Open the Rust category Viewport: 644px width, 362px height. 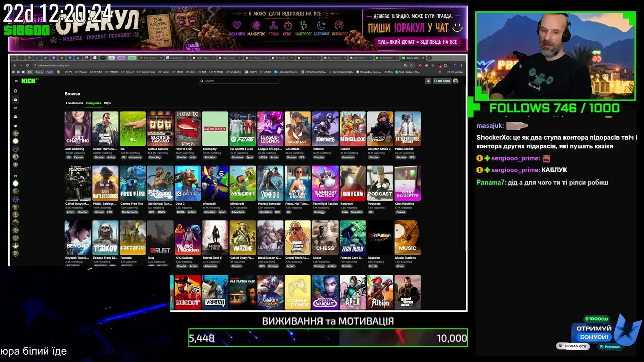point(160,238)
